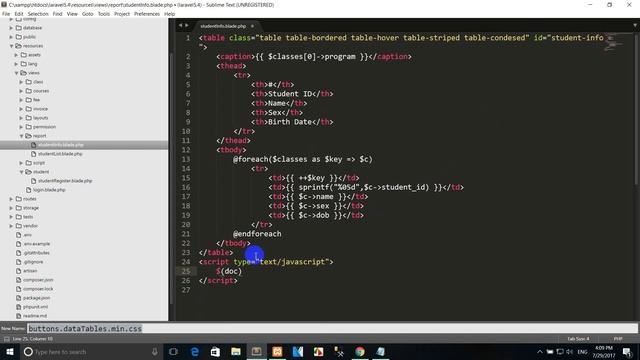Image resolution: width=640 pixels, height=360 pixels.
Task: Expand the lang folder
Action: pyautogui.click(x=16, y=64)
